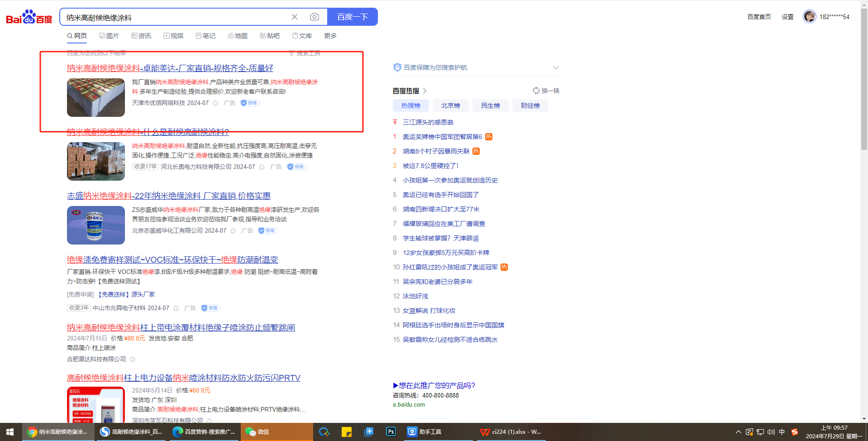Click the 三江源头的感恩曲 hot topic
Screen dimensions: 868x441
tap(428, 122)
